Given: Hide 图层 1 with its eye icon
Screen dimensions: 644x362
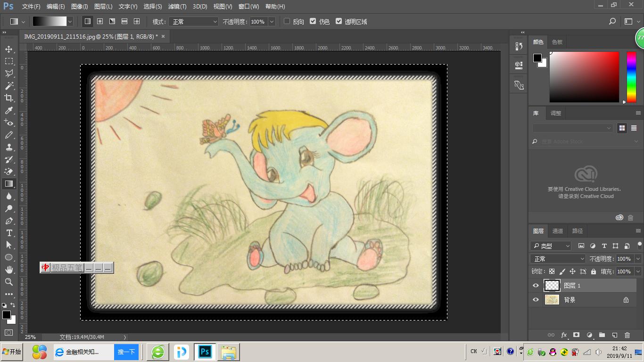Looking at the screenshot, I should [x=536, y=286].
